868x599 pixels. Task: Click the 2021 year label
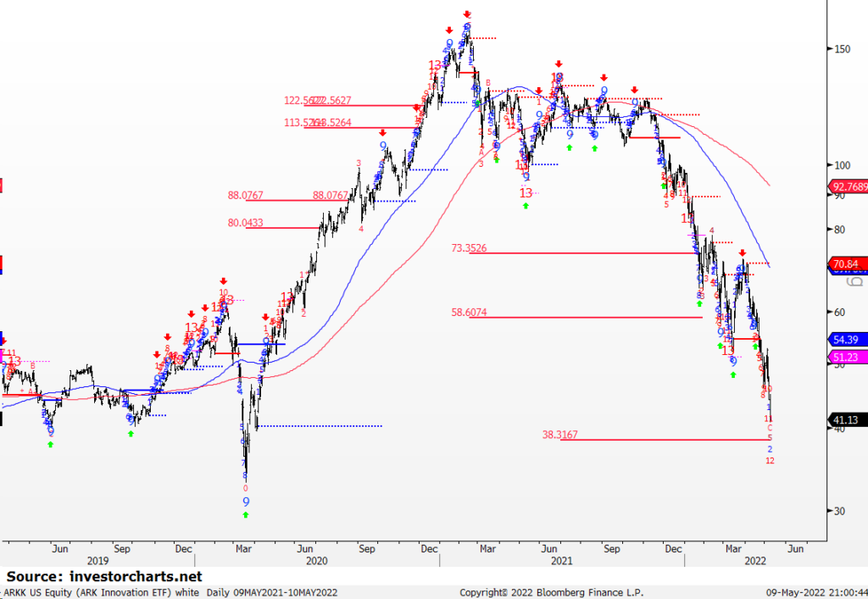[561, 561]
